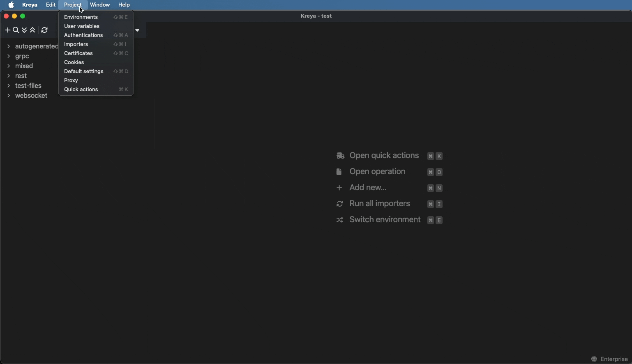Open Certificates from the Project menu
The image size is (632, 364).
[x=78, y=53]
